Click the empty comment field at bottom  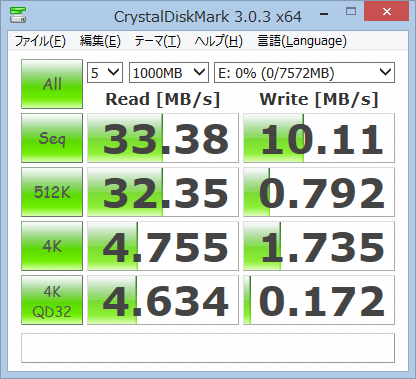click(x=208, y=348)
